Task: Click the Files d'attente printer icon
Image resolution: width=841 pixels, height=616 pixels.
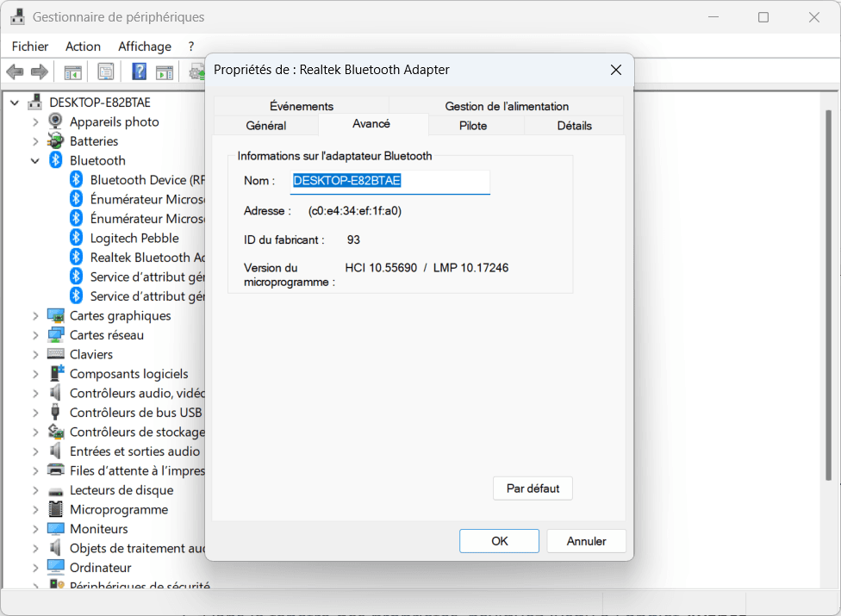Action: (56, 470)
